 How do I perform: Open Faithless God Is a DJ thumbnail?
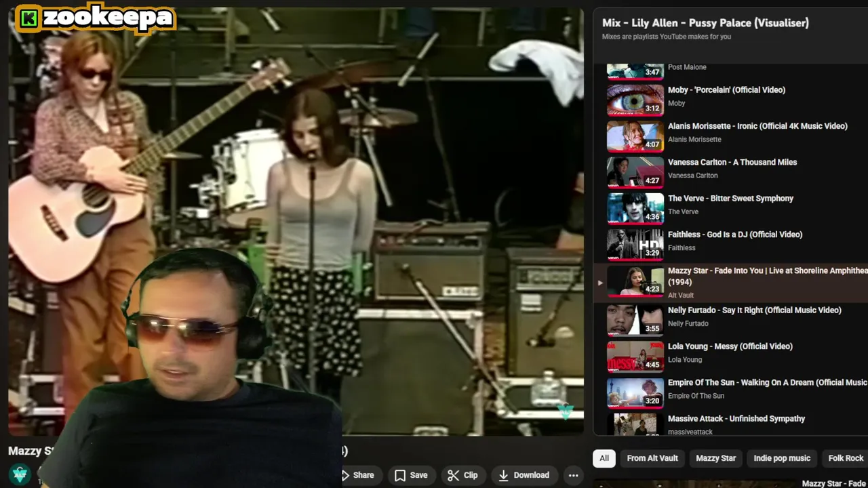[x=635, y=244]
